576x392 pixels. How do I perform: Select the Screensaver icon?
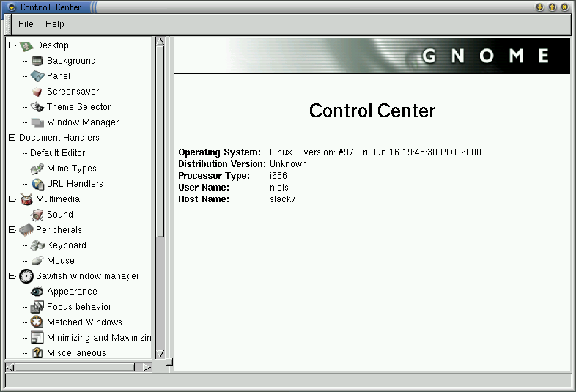tap(37, 92)
